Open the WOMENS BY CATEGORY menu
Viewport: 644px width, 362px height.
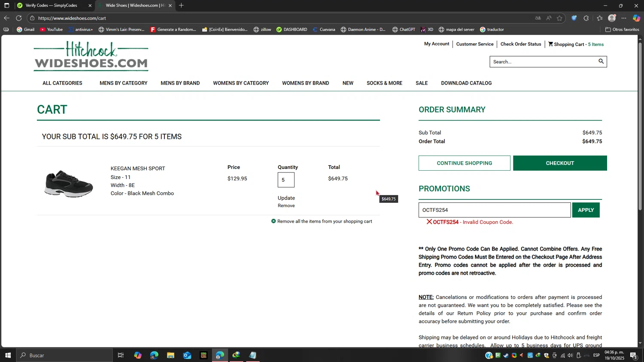[x=241, y=83]
